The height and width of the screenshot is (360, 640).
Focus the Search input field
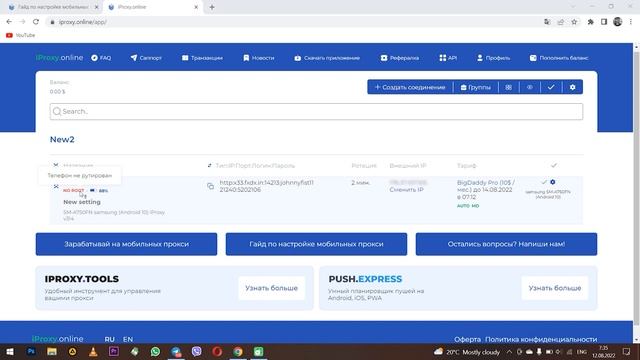pos(316,111)
